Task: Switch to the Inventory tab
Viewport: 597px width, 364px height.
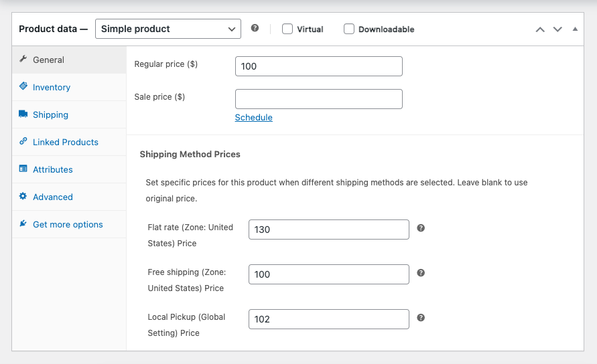Action: pyautogui.click(x=52, y=87)
